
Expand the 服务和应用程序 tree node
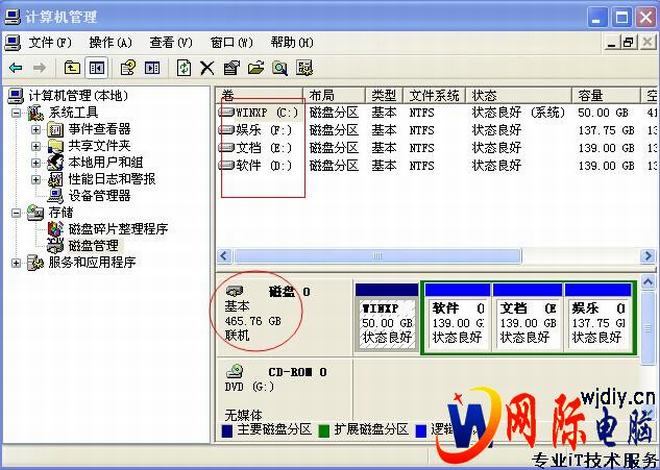click(x=18, y=263)
